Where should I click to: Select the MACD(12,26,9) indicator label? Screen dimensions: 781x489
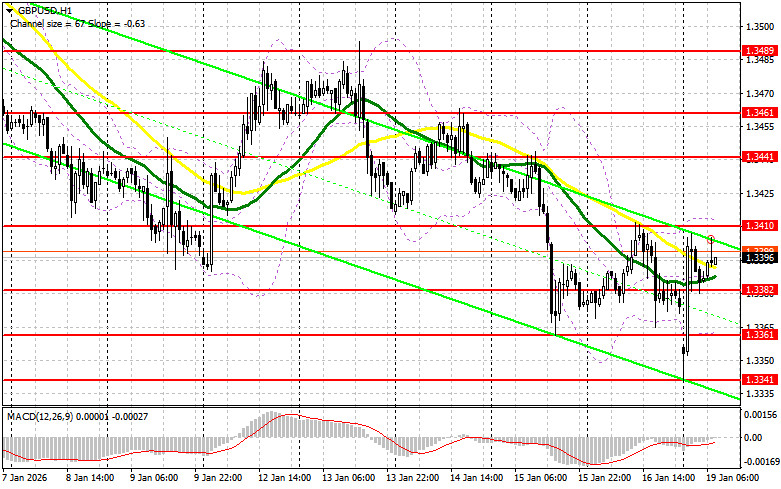(78, 416)
